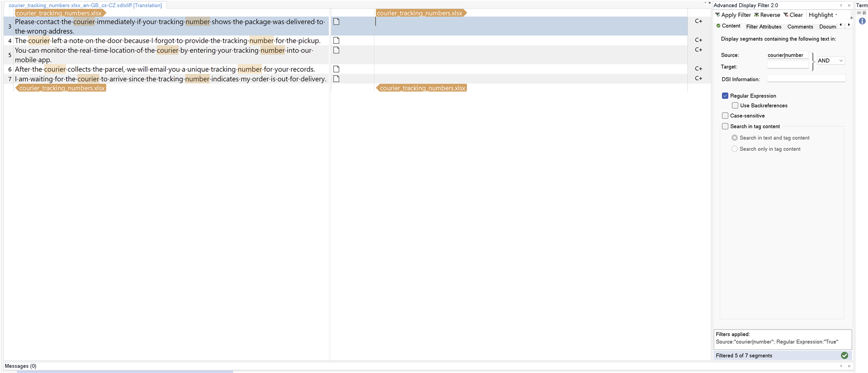The width and height of the screenshot is (868, 373).
Task: Click source text 'After the courier collects the parcel'
Action: click(x=69, y=69)
